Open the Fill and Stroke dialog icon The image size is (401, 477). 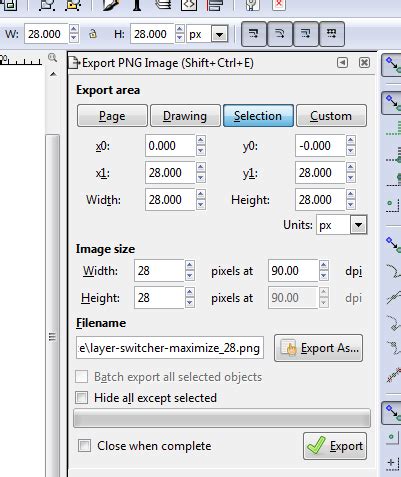pos(110,5)
